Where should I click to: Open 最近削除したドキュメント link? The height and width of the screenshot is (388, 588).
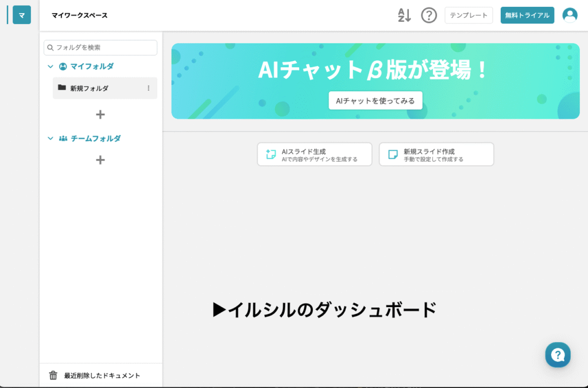pos(102,375)
